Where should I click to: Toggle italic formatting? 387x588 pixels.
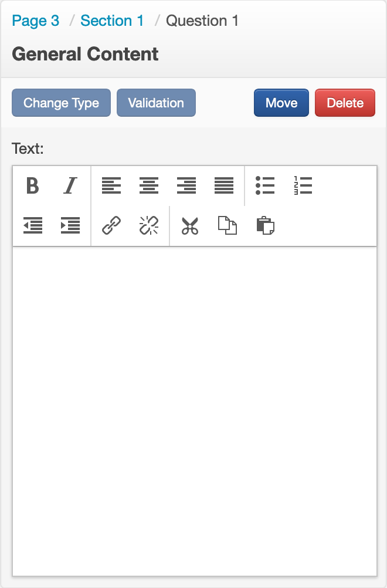click(70, 186)
